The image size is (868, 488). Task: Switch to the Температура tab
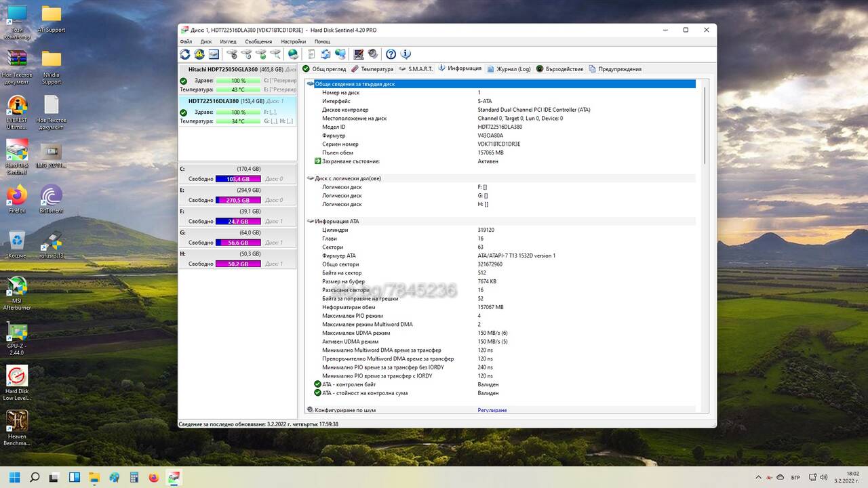[372, 68]
